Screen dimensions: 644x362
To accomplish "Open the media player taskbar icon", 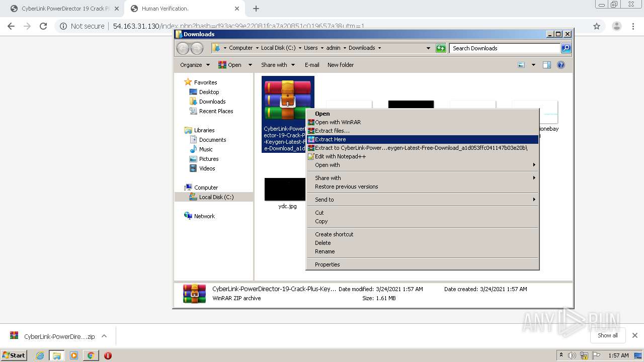I will [74, 355].
